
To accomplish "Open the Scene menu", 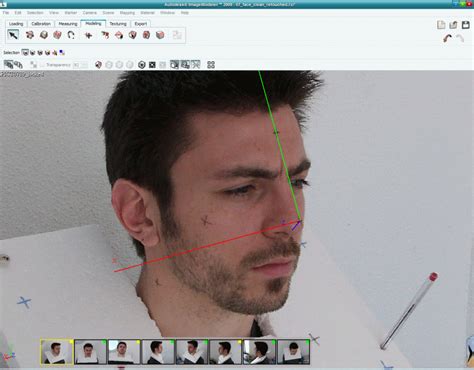I will tap(108, 13).
